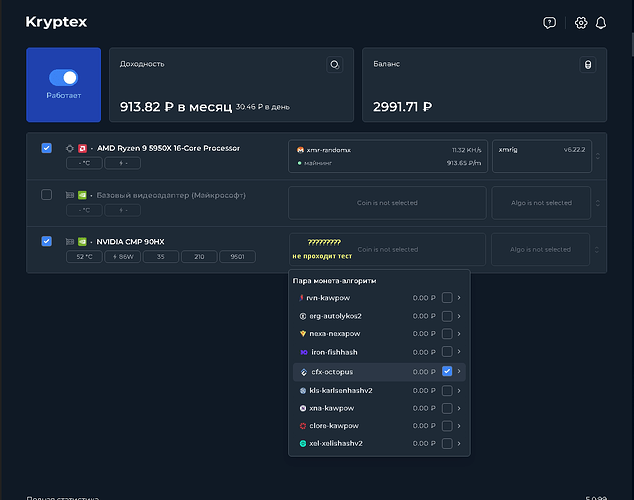
Task: Click the 210 core clock field
Action: (x=199, y=257)
